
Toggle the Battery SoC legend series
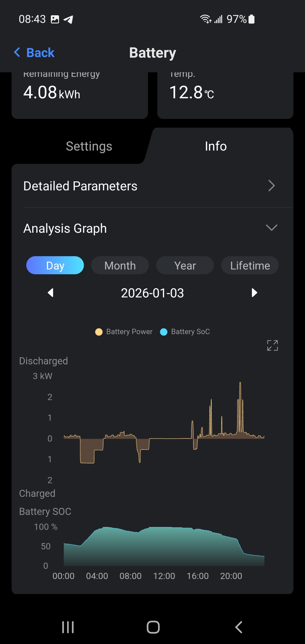tap(185, 332)
